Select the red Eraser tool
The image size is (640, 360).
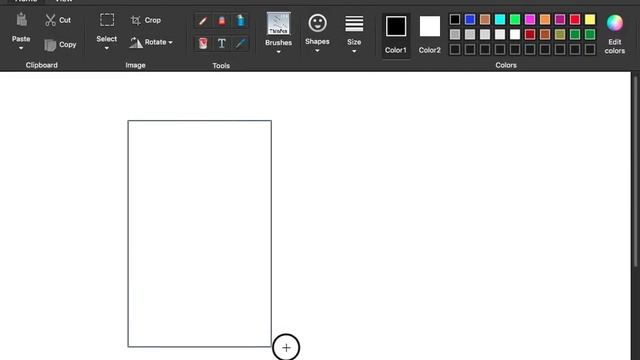(x=222, y=20)
